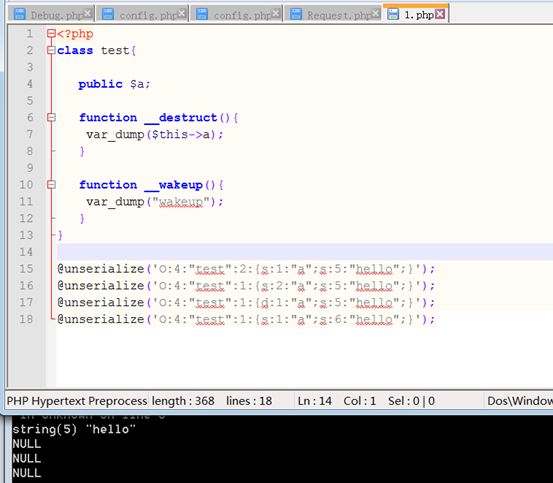The image size is (553, 483).
Task: Click line number 18 in the margin
Action: click(x=26, y=319)
